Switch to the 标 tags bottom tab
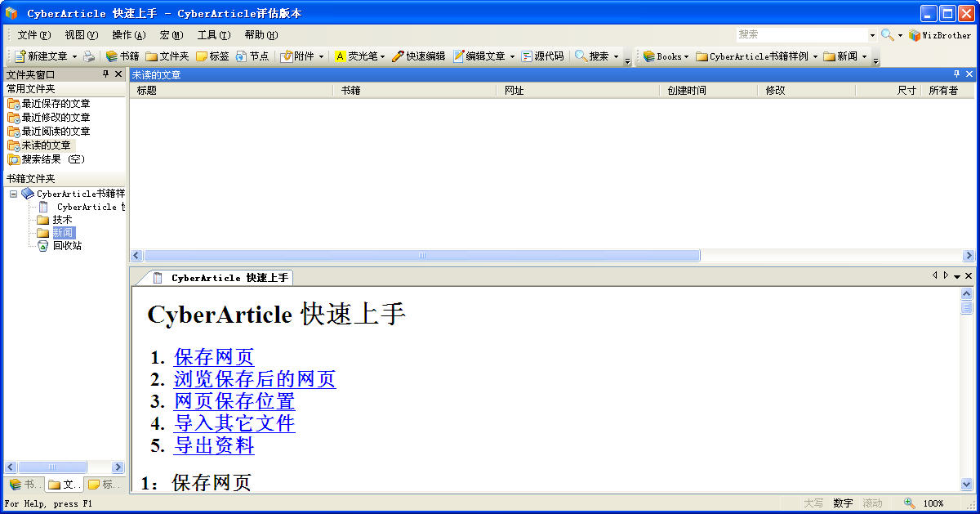The height and width of the screenshot is (514, 980). click(x=104, y=485)
